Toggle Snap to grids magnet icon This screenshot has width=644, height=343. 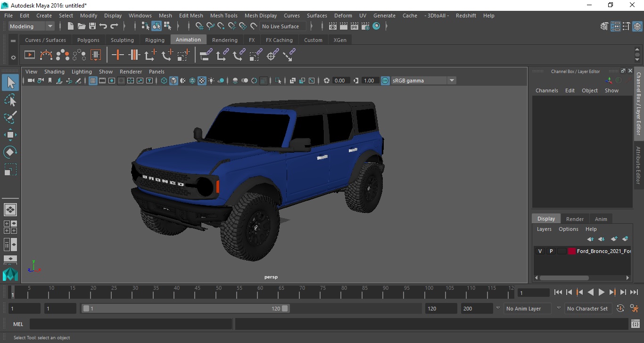[x=199, y=26]
